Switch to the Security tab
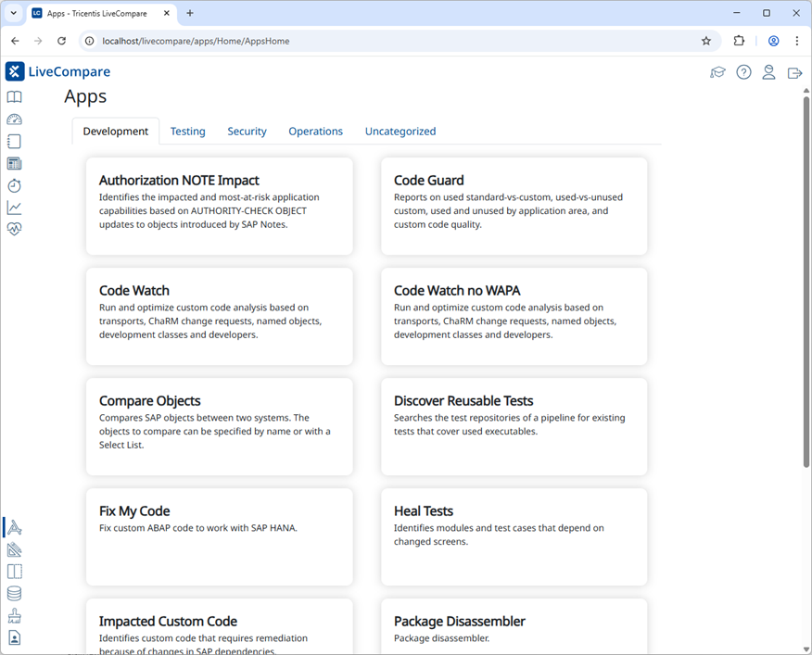The width and height of the screenshot is (812, 655). pos(247,132)
